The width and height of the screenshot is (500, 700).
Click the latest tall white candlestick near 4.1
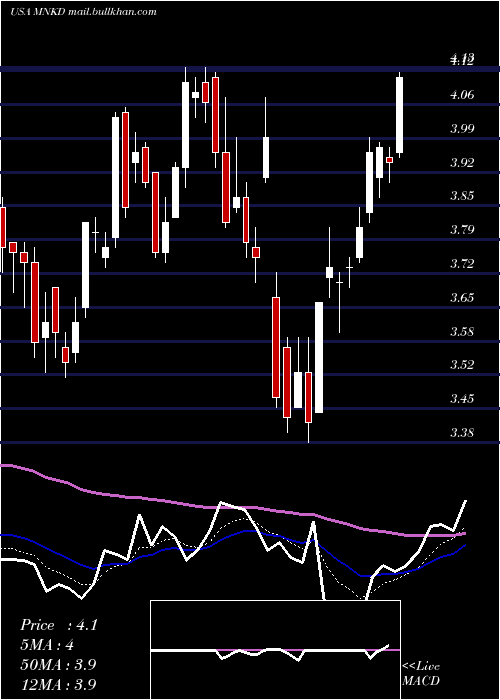click(x=400, y=115)
